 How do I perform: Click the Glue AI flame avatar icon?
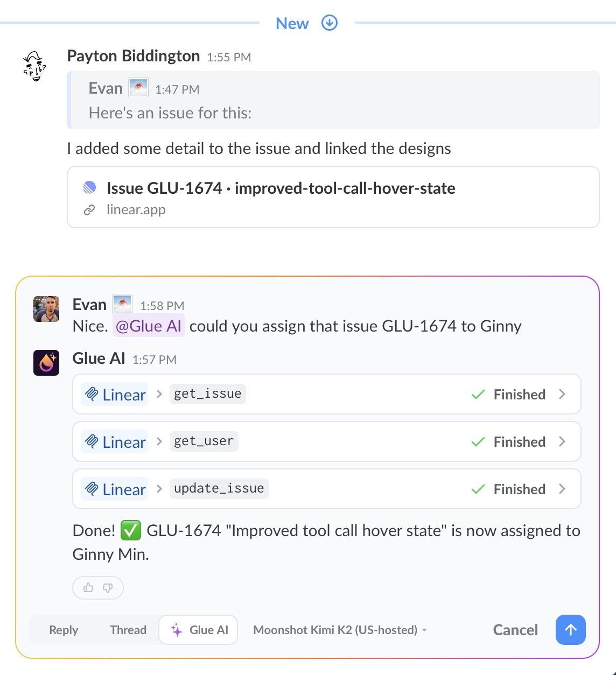click(x=46, y=362)
